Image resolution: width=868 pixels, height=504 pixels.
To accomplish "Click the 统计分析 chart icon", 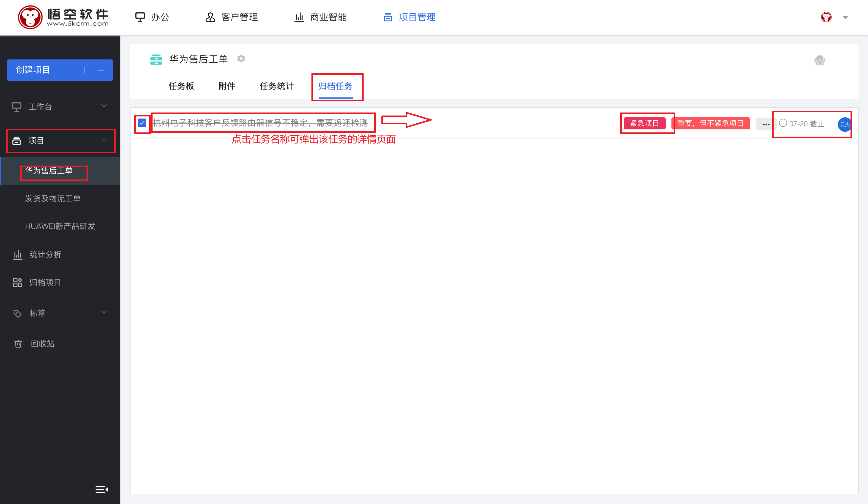I will 17,255.
